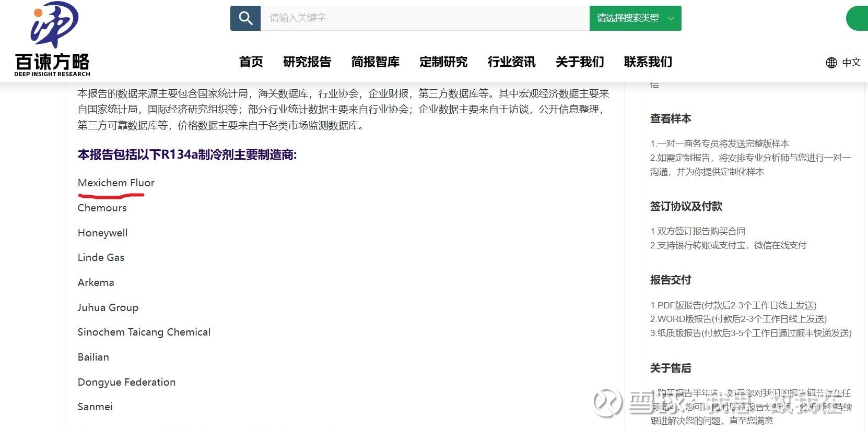Open the 请选择搜索类型 dropdown

pos(635,18)
